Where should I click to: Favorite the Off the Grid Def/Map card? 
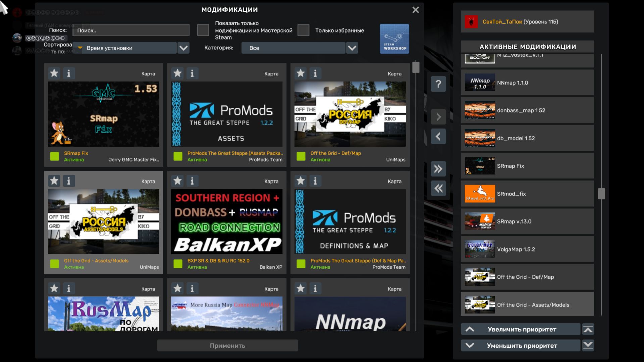(x=300, y=73)
